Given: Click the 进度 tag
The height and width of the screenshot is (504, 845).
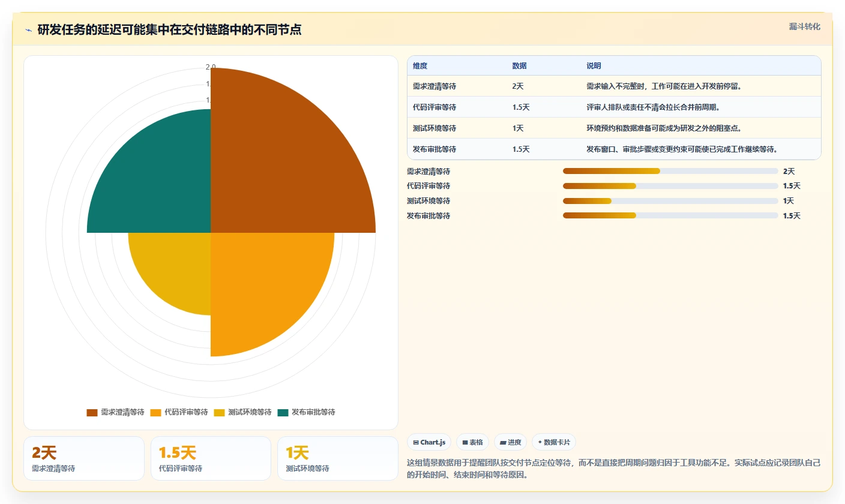Looking at the screenshot, I should coord(511,442).
